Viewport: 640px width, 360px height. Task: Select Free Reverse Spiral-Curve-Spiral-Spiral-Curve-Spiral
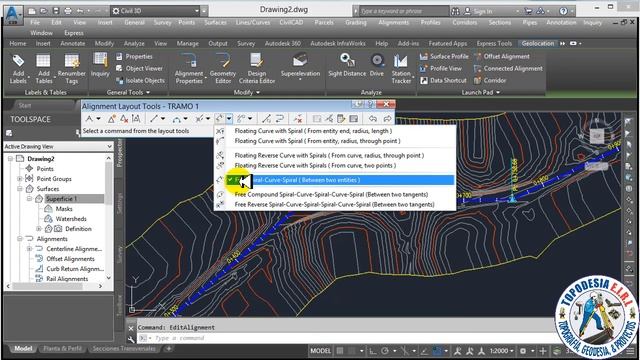[334, 204]
